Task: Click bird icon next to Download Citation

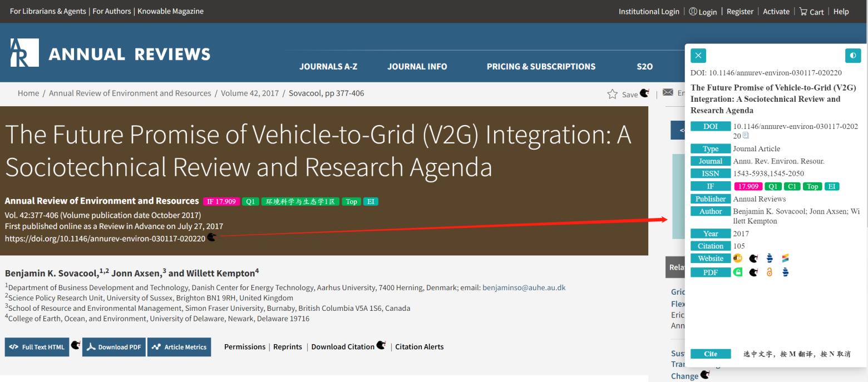Action: coord(381,345)
